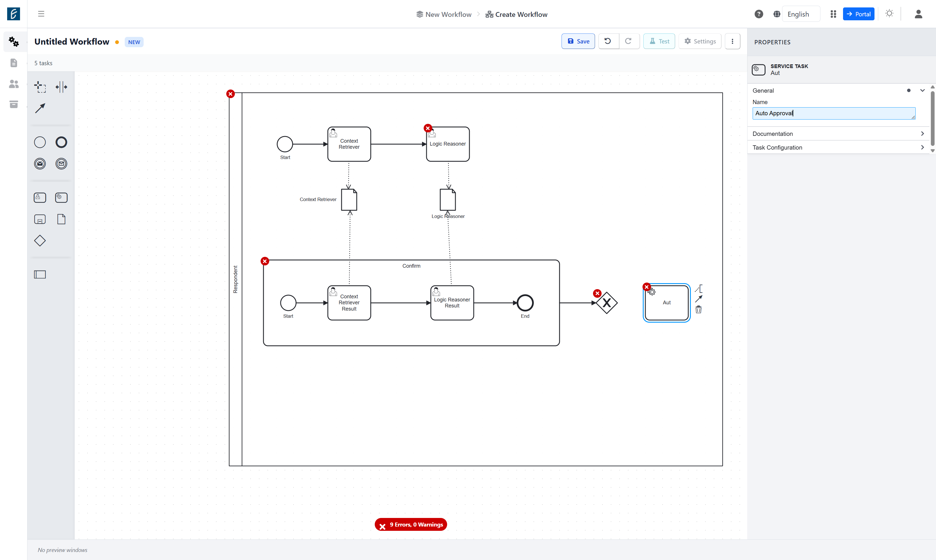
Task: Add a data object from the palette
Action: click(x=61, y=219)
